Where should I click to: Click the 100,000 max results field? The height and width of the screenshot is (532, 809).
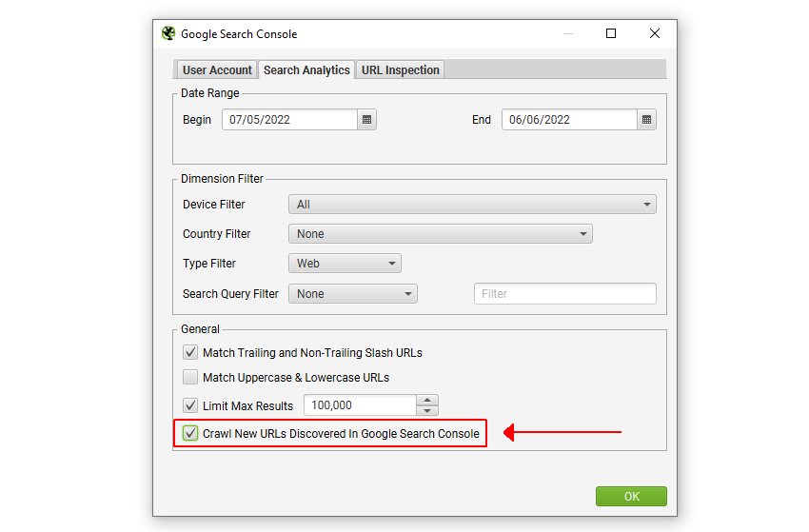coord(360,405)
